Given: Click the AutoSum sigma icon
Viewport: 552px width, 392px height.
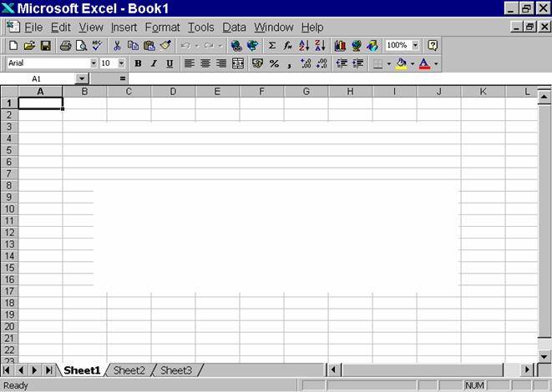Looking at the screenshot, I should pyautogui.click(x=271, y=46).
